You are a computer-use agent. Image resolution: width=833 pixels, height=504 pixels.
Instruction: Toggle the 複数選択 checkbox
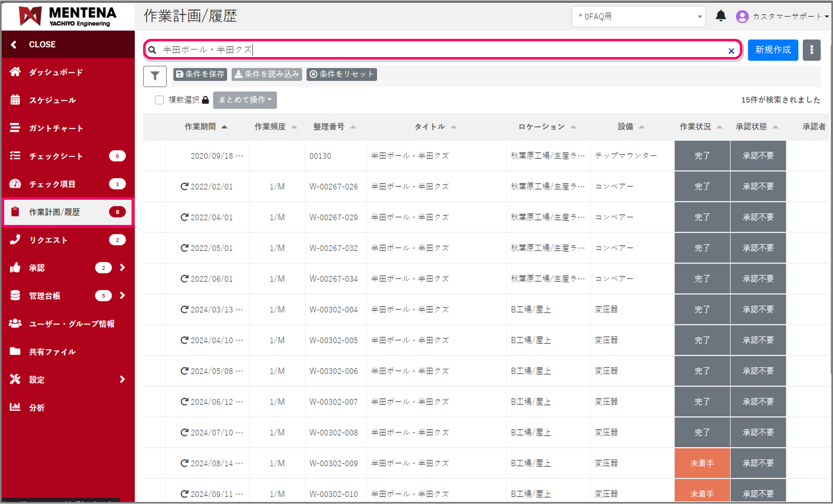pyautogui.click(x=159, y=100)
